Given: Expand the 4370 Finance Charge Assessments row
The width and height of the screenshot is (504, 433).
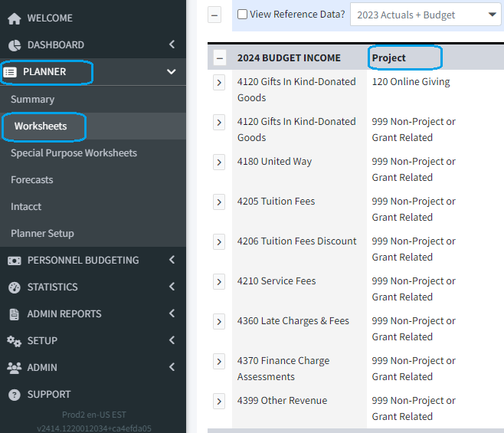Looking at the screenshot, I should point(219,362).
